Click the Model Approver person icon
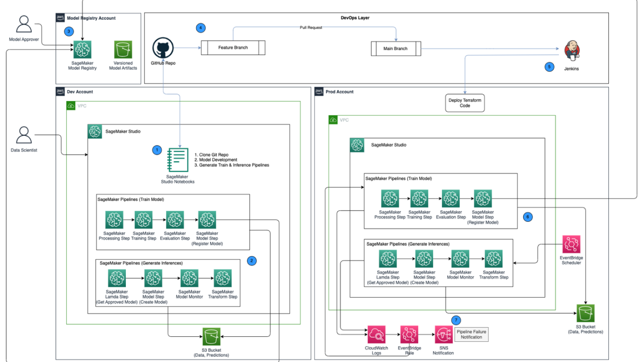644x362 pixels. click(x=24, y=24)
